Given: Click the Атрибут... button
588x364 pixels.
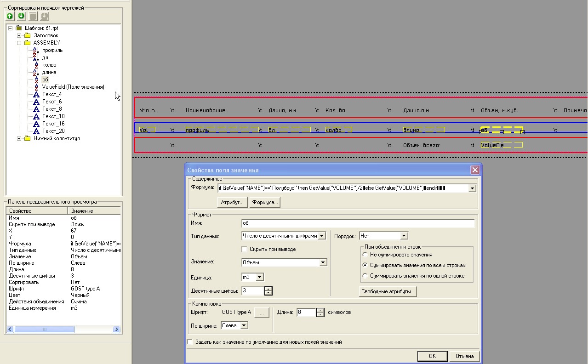Looking at the screenshot, I should [232, 202].
